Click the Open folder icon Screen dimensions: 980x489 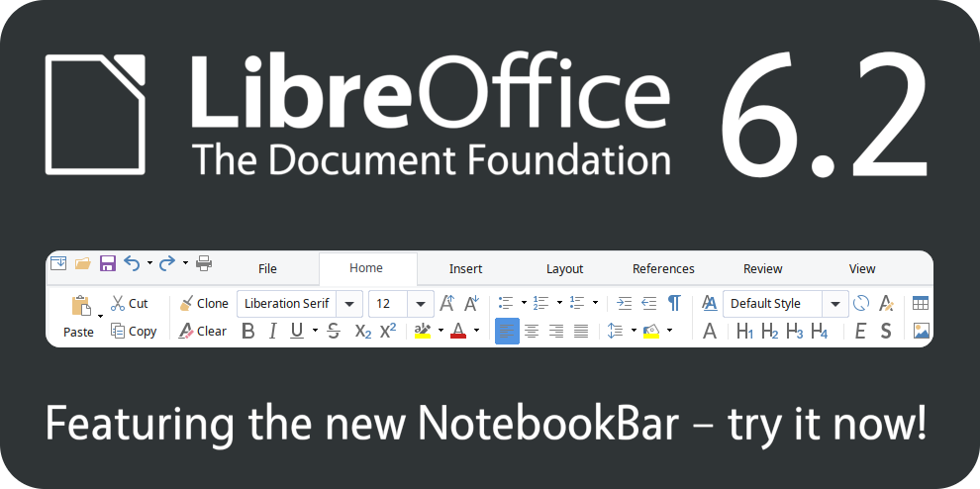coord(83,263)
